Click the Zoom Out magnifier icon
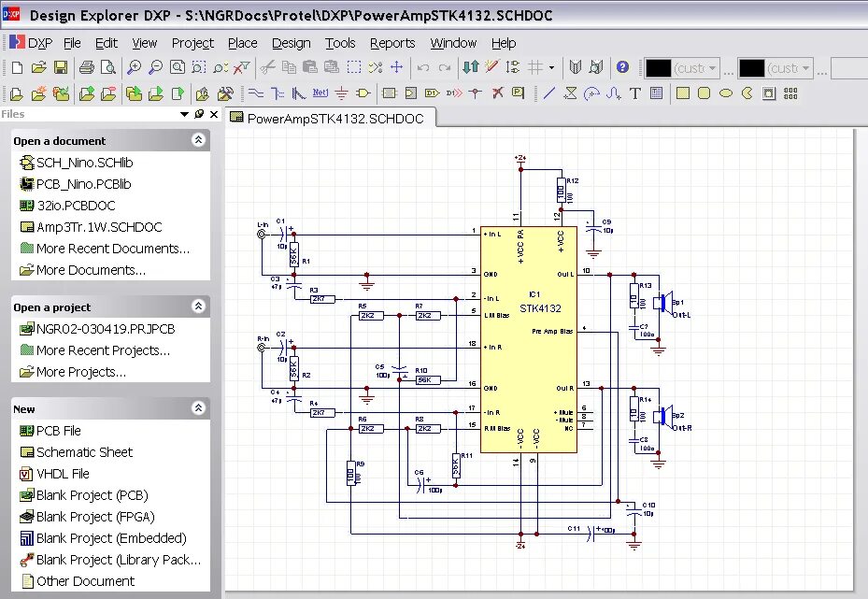This screenshot has height=599, width=868. point(155,67)
